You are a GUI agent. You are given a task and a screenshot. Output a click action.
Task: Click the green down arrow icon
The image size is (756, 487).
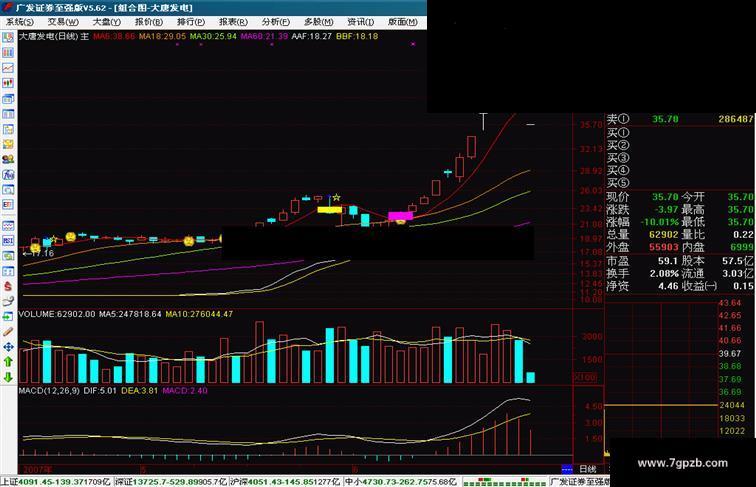pyautogui.click(x=8, y=377)
